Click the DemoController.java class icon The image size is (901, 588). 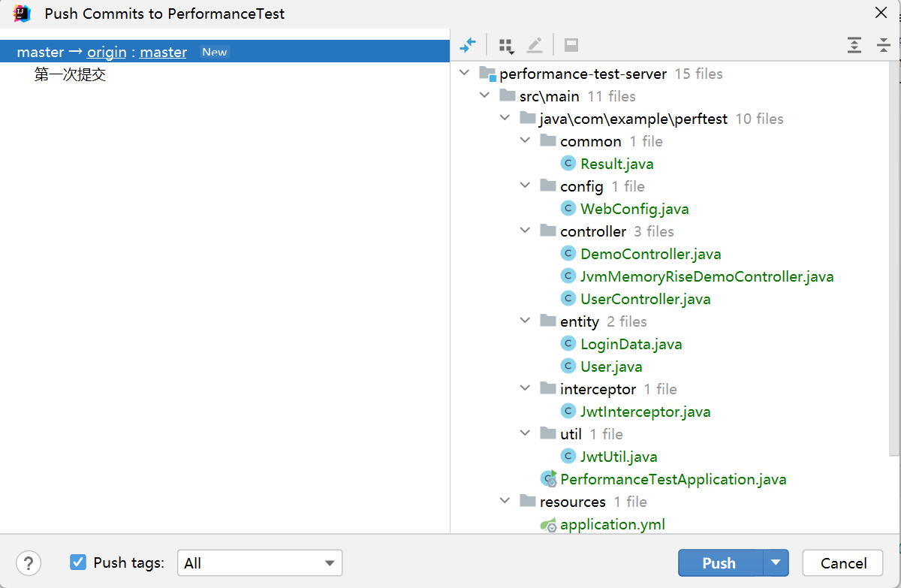coord(568,254)
